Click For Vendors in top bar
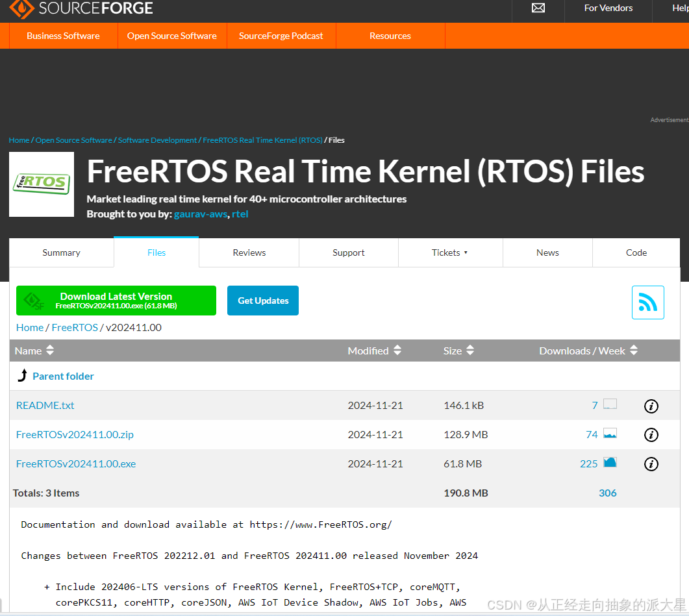This screenshot has height=616, width=689. tap(608, 8)
